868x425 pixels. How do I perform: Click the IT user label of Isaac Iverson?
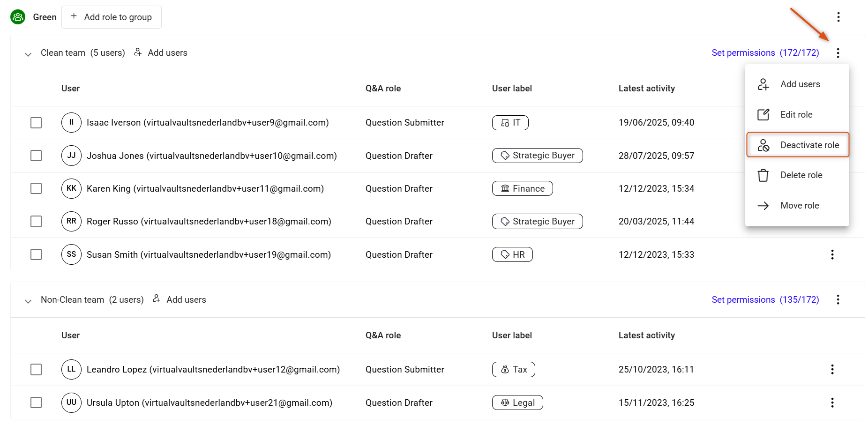click(510, 123)
